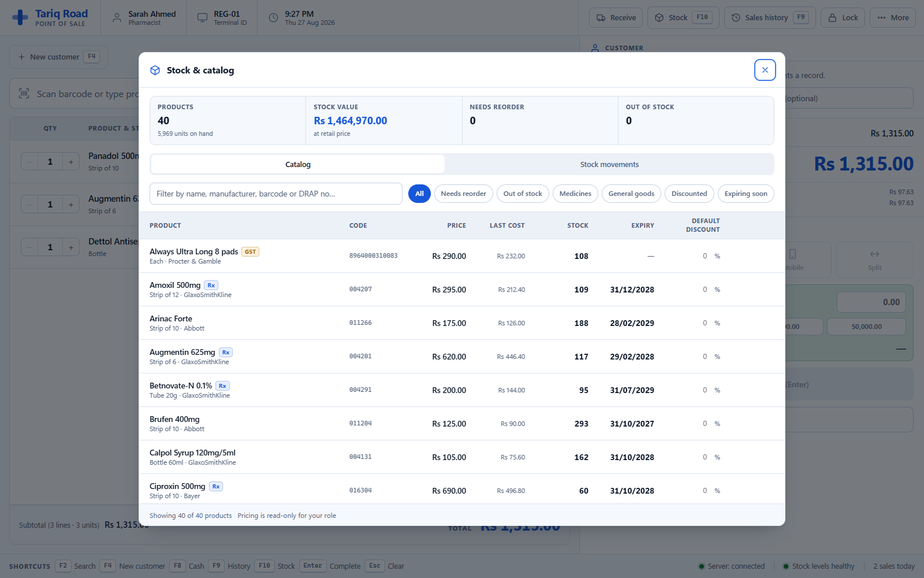
Task: Select the Out of stock filter chip
Action: (x=523, y=194)
